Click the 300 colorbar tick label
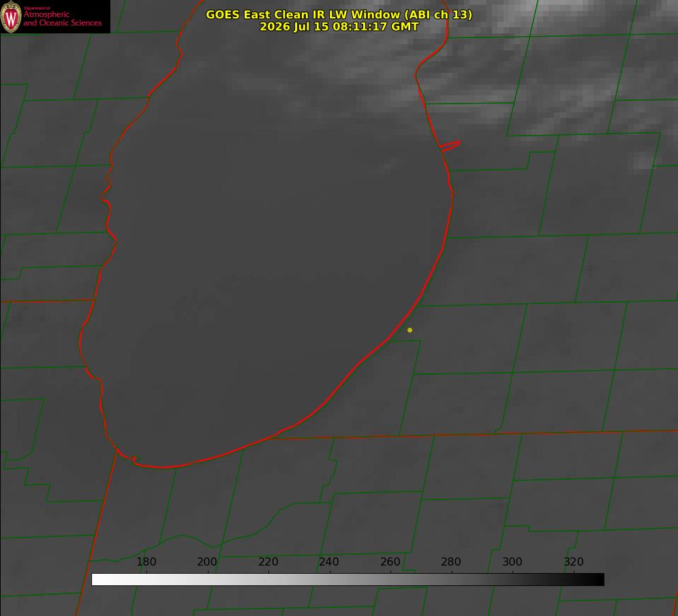678x616 pixels. click(x=512, y=561)
